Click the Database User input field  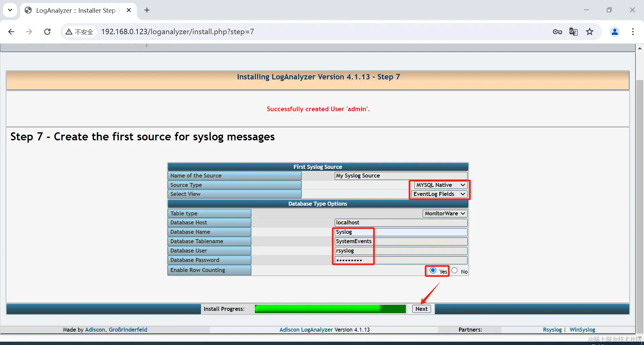click(401, 251)
